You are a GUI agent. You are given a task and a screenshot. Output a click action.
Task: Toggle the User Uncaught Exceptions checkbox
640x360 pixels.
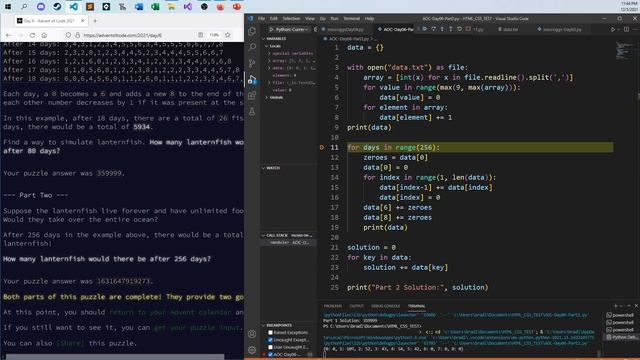[270, 347]
